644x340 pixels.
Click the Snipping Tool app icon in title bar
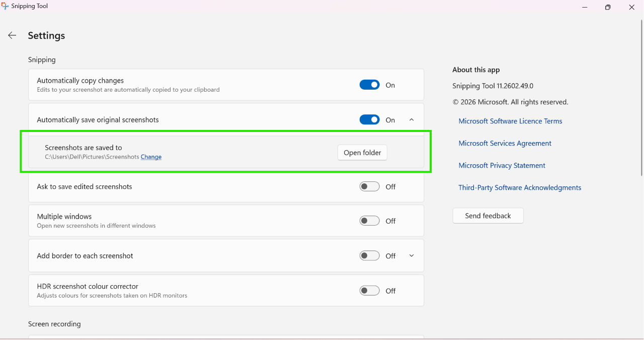[5, 7]
